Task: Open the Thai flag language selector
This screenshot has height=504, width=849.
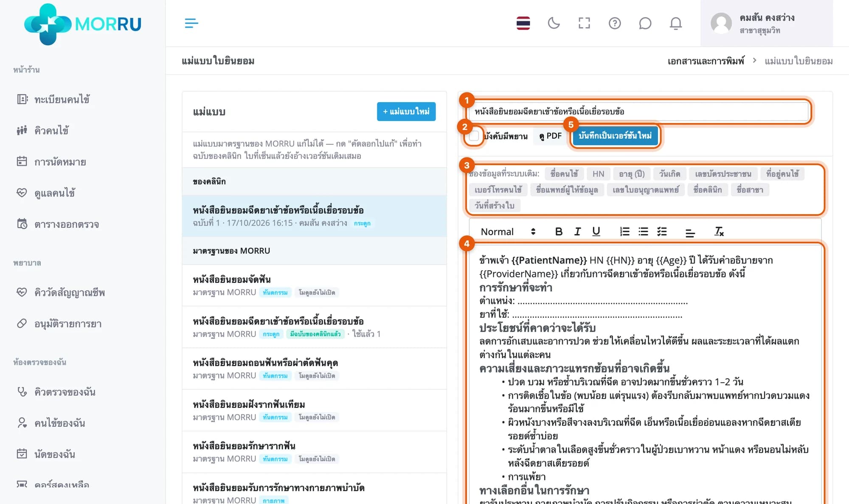Action: 523,23
